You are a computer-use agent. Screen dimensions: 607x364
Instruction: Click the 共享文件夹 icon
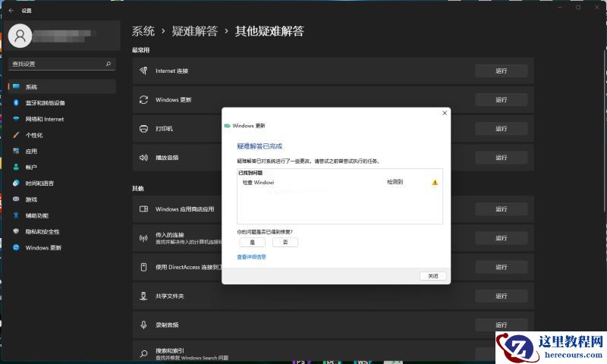click(x=143, y=296)
